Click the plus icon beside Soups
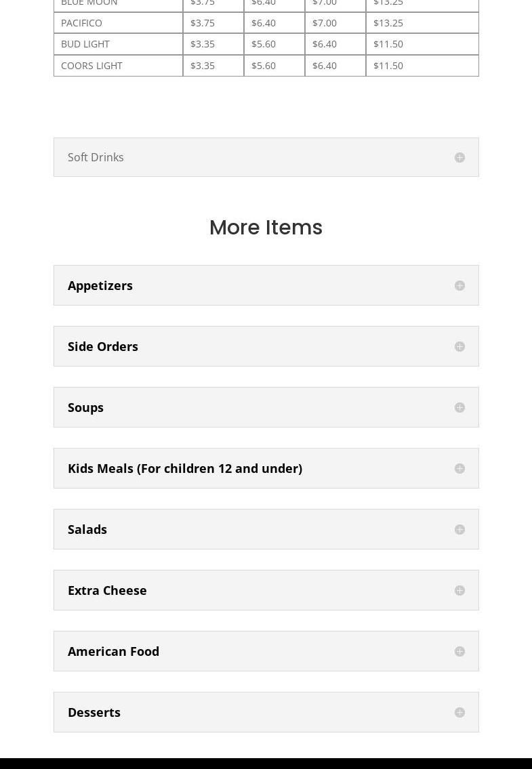This screenshot has height=769, width=532. pyautogui.click(x=459, y=408)
